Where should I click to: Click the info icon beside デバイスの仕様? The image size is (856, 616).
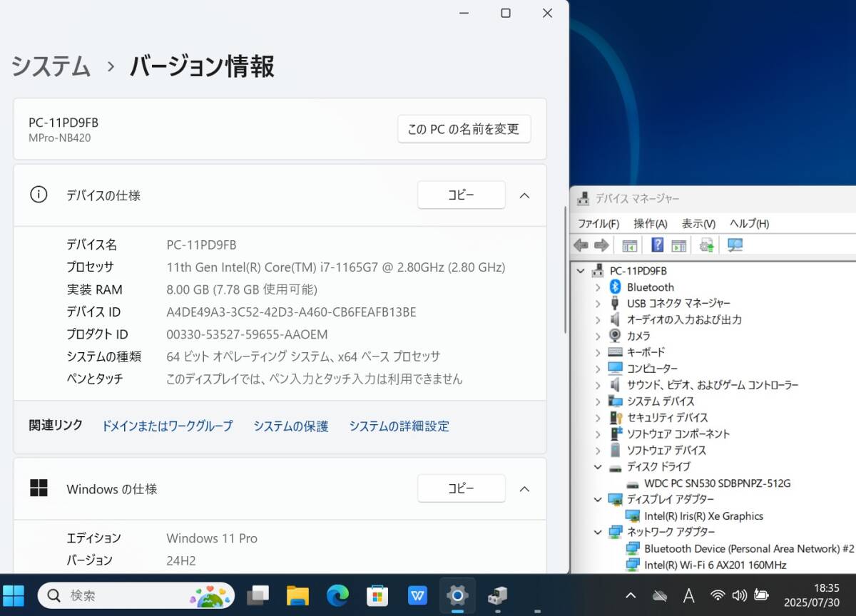39,195
